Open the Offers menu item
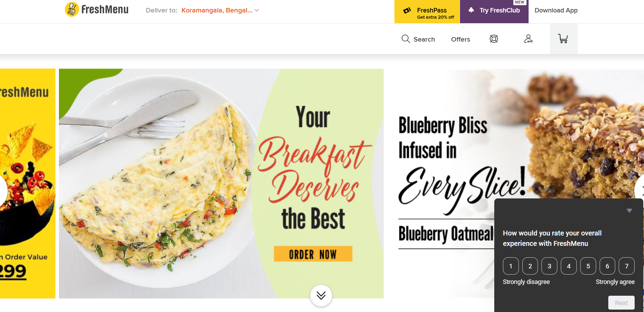This screenshot has height=312, width=644. tap(460, 39)
